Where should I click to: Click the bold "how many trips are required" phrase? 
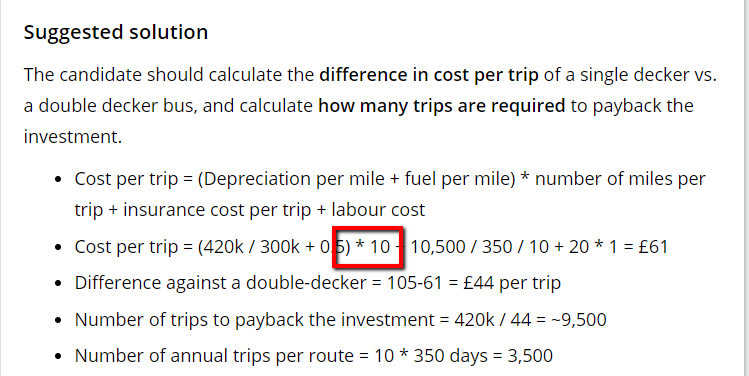point(442,106)
